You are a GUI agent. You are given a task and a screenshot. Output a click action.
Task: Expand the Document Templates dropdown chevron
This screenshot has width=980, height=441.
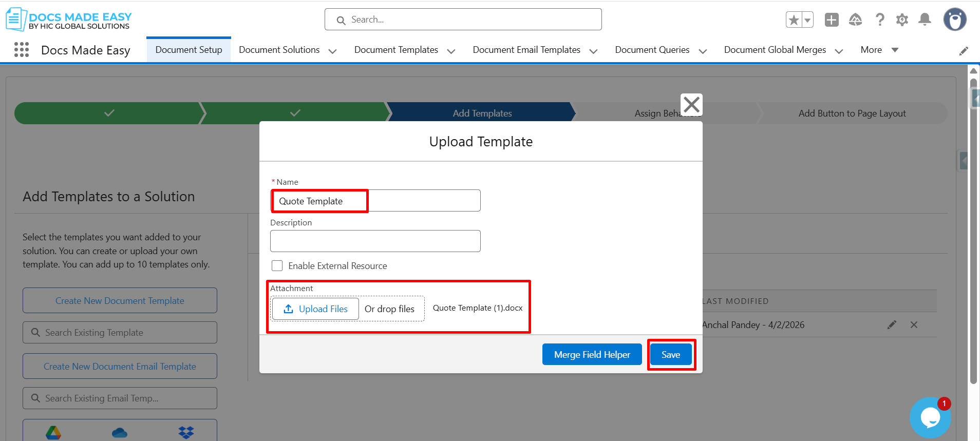click(451, 51)
